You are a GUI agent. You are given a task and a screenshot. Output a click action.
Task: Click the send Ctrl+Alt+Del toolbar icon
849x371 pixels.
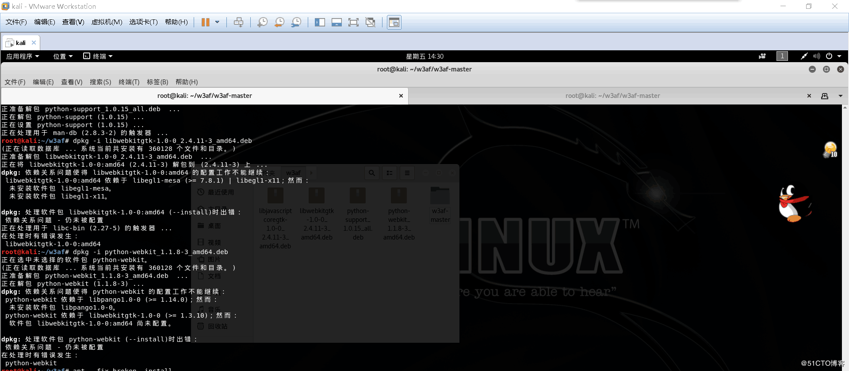(x=238, y=22)
